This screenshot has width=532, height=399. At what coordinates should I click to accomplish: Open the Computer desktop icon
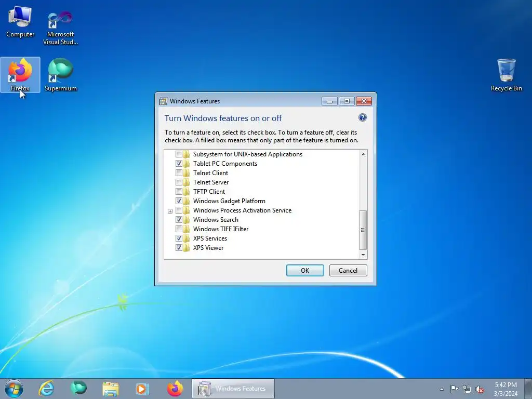20,22
